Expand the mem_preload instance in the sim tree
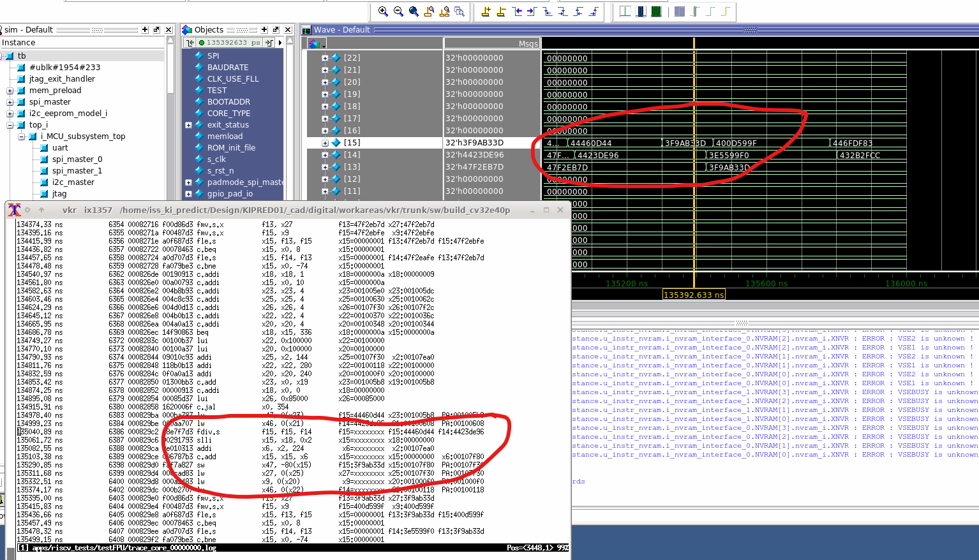Screen dimensions: 979x560 8,90
